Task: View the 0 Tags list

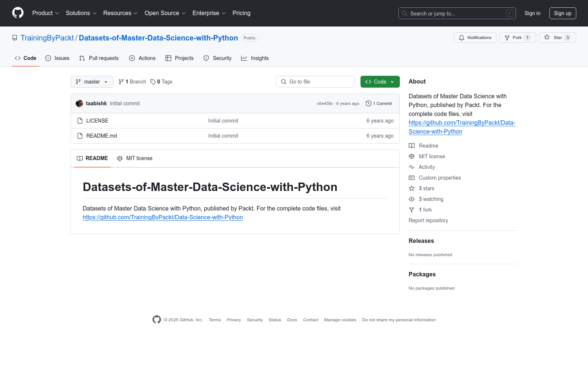Action: (161, 82)
